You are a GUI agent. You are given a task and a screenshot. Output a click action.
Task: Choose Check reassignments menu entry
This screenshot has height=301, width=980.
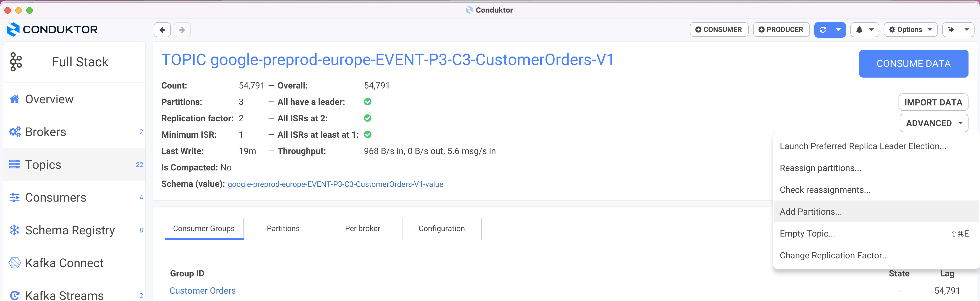pos(877,190)
